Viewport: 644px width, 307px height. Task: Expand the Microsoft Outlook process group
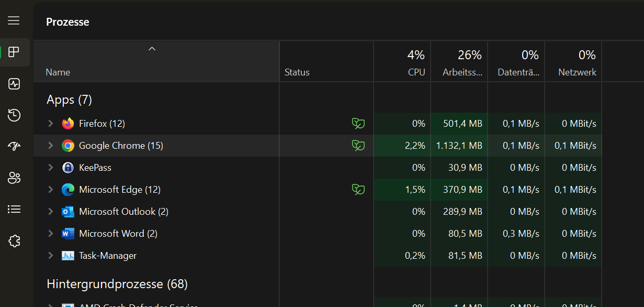click(x=51, y=212)
